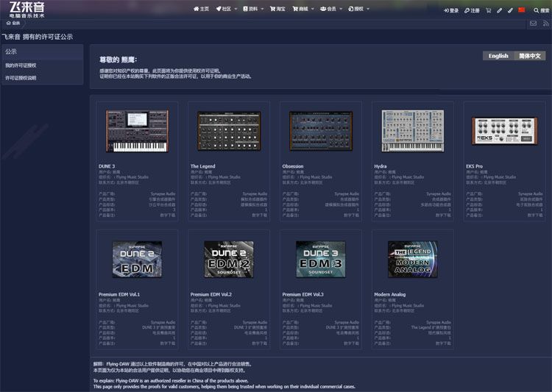The height and width of the screenshot is (392, 552).
Task: Open the RSS feed icon
Action: 545,24
